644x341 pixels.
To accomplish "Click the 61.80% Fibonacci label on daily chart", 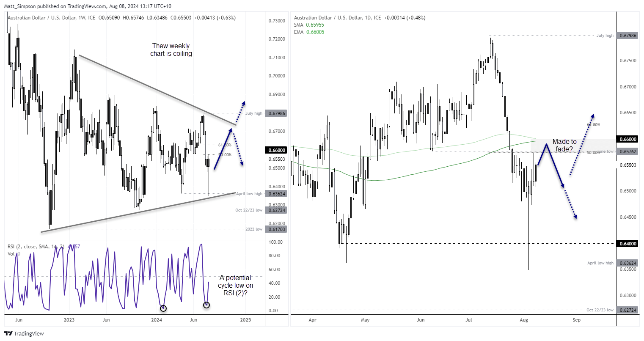I will coord(593,125).
